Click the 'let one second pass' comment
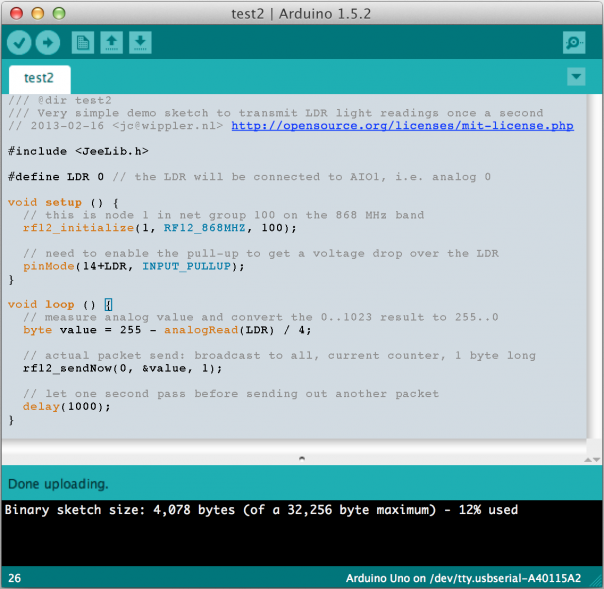Image resolution: width=604 pixels, height=589 pixels. [231, 394]
